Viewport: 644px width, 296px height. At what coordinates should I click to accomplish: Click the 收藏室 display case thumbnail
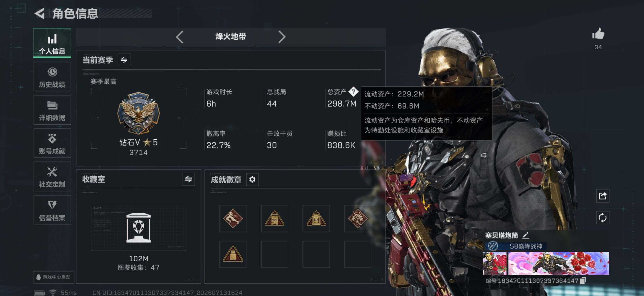pyautogui.click(x=138, y=228)
